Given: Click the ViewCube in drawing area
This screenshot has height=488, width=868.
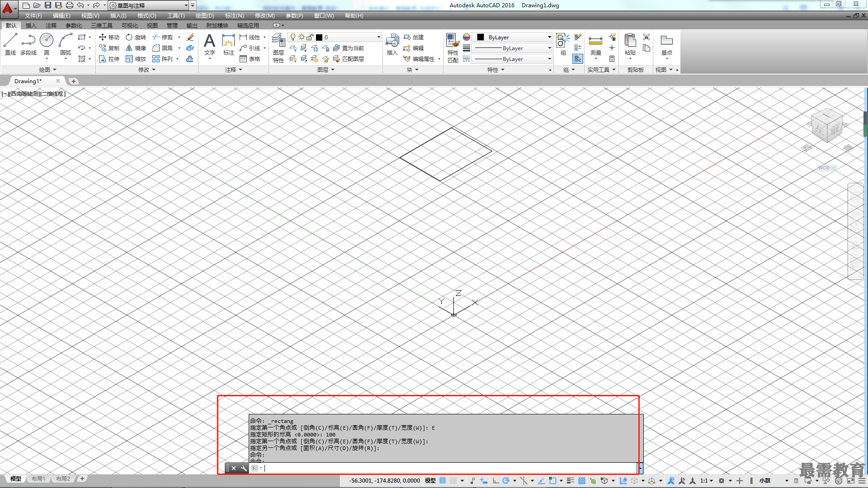Looking at the screenshot, I should [827, 126].
